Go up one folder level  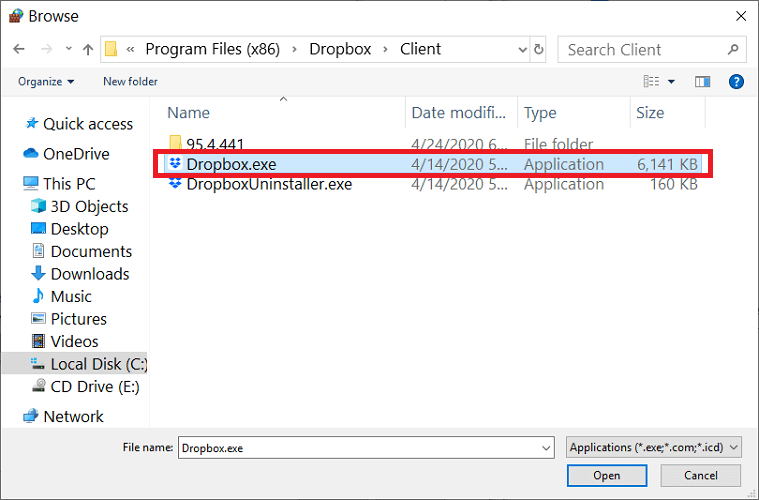[x=88, y=49]
